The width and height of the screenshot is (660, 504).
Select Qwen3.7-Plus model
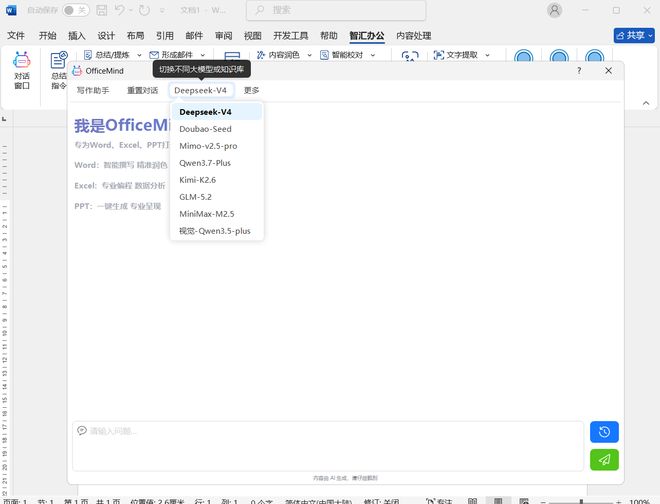[x=217, y=163]
